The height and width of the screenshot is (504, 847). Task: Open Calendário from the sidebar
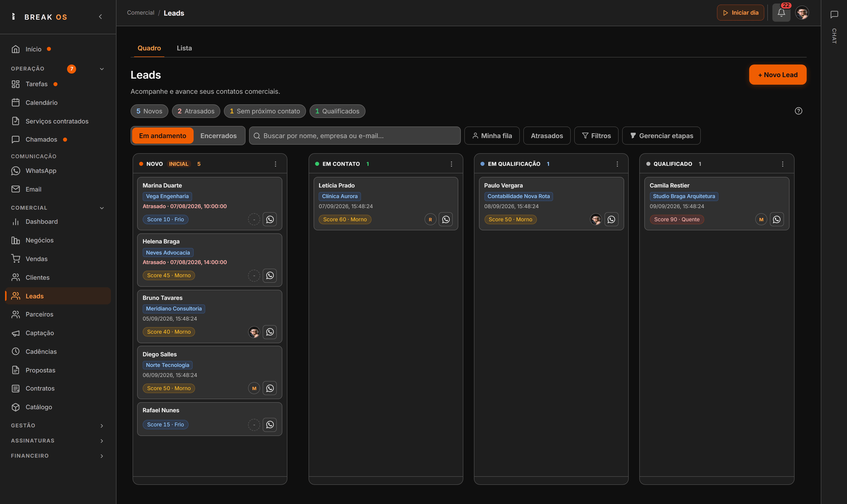click(x=58, y=103)
